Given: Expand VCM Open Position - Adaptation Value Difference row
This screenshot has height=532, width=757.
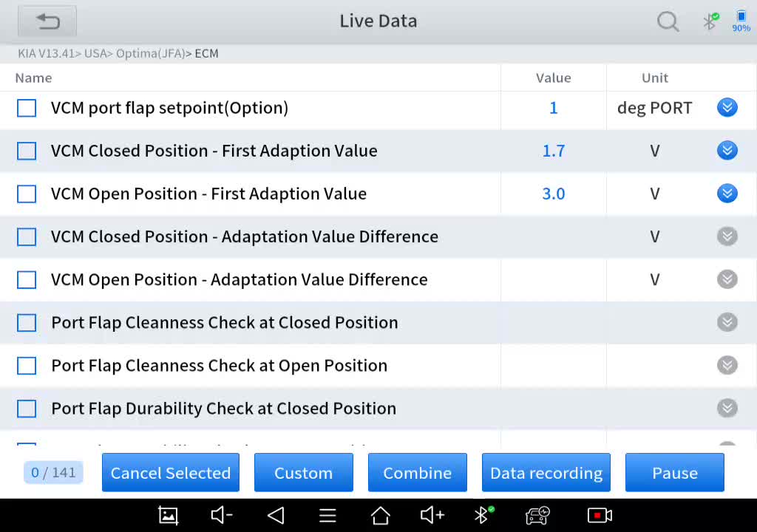Looking at the screenshot, I should click(x=727, y=279).
